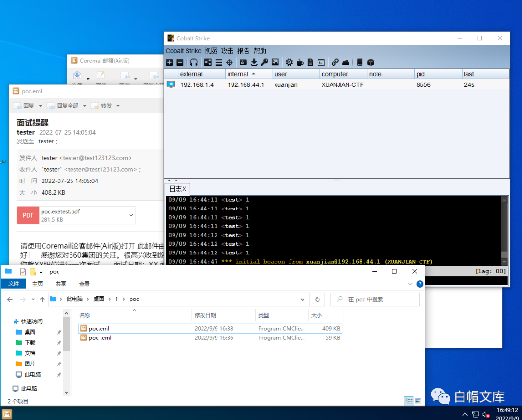The height and width of the screenshot is (420, 522).
Task: Sort sessions by the user column header
Action: point(296,74)
